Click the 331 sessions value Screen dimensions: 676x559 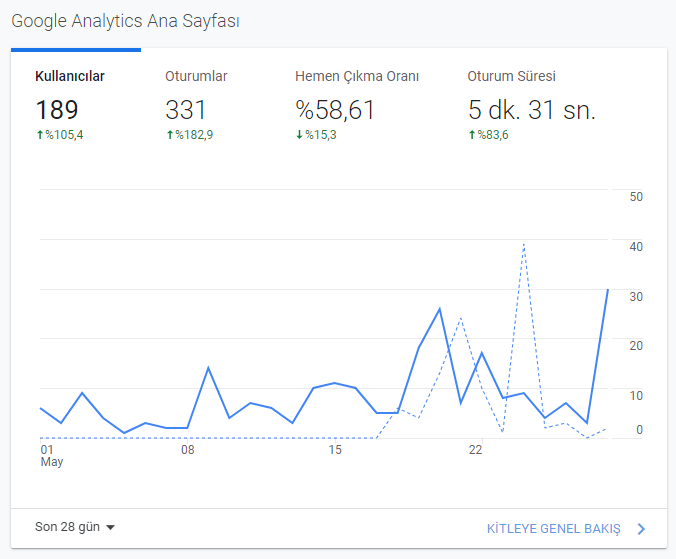pyautogui.click(x=185, y=110)
